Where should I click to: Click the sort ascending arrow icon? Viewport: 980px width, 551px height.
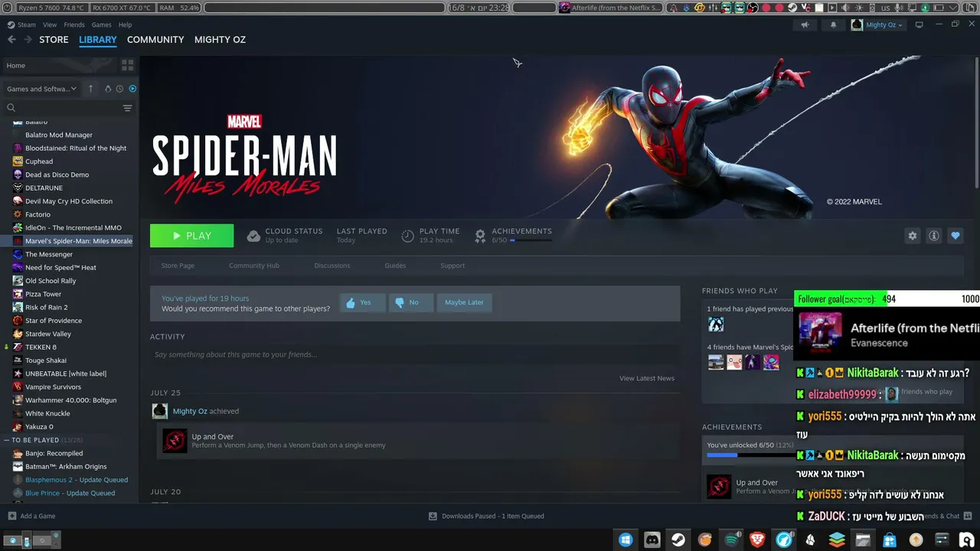(x=90, y=89)
